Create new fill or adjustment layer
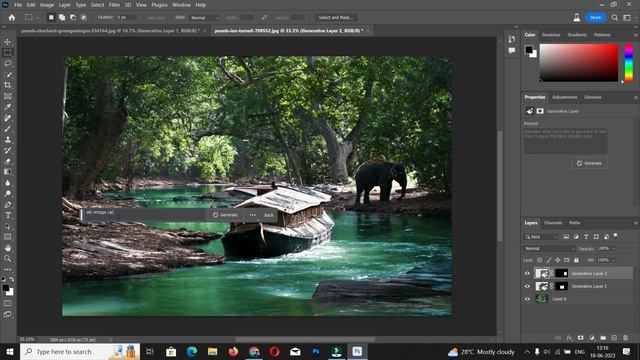Viewport: 640px width, 360px height. click(x=592, y=338)
